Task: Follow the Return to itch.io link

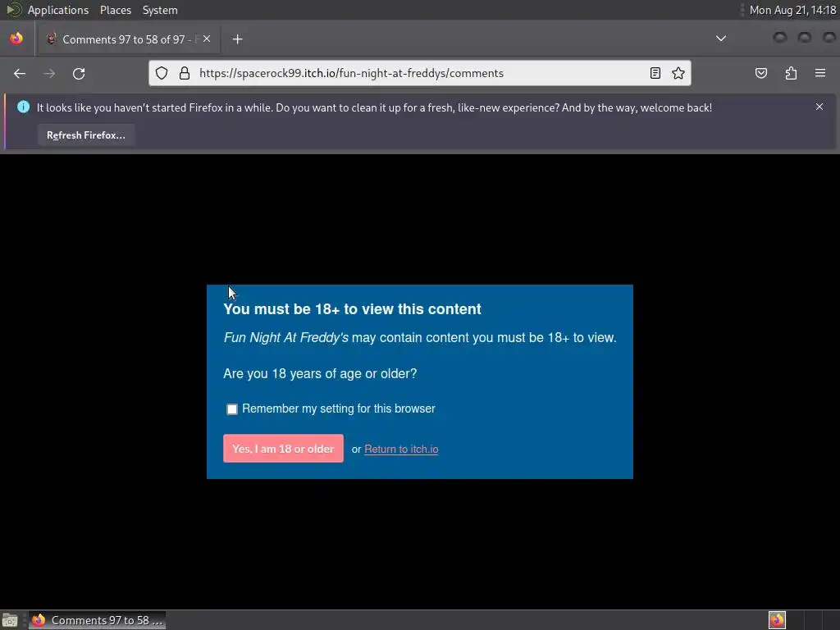Action: pos(401,450)
